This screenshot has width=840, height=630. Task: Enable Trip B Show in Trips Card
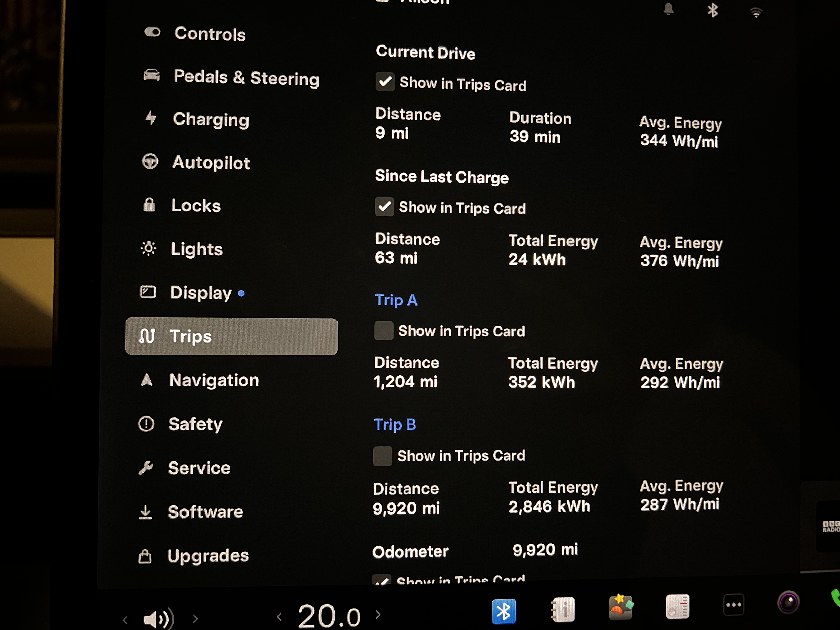point(382,456)
